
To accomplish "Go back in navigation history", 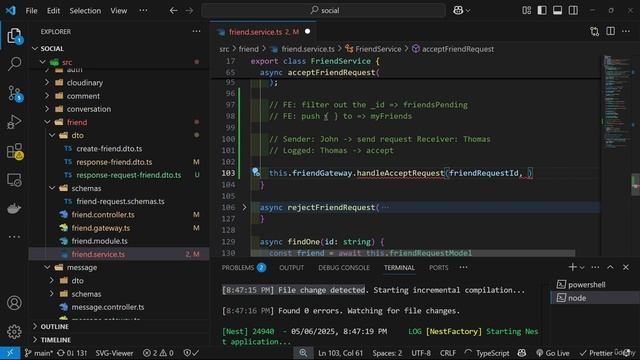I will (x=173, y=11).
